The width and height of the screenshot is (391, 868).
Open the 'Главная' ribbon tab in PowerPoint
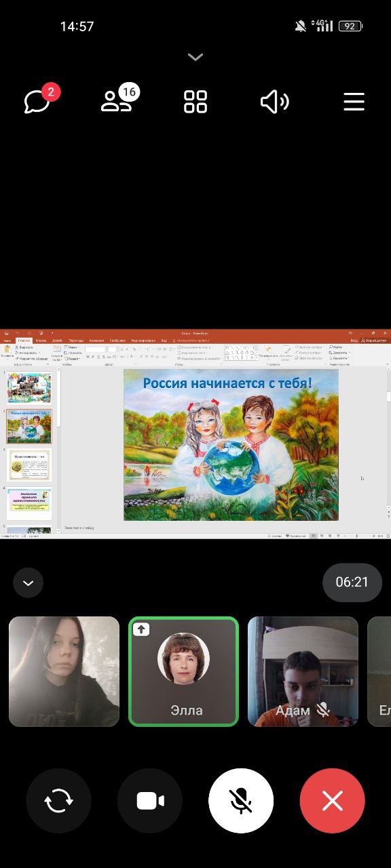(24, 340)
